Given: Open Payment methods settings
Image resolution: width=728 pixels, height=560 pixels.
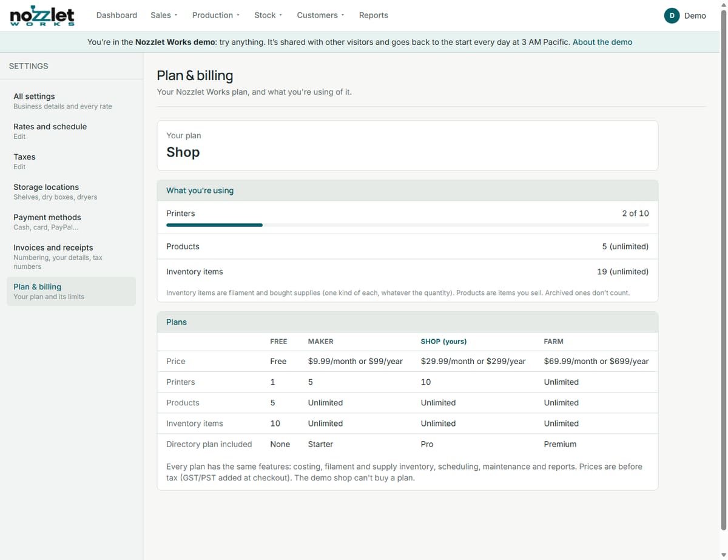Looking at the screenshot, I should [71, 222].
